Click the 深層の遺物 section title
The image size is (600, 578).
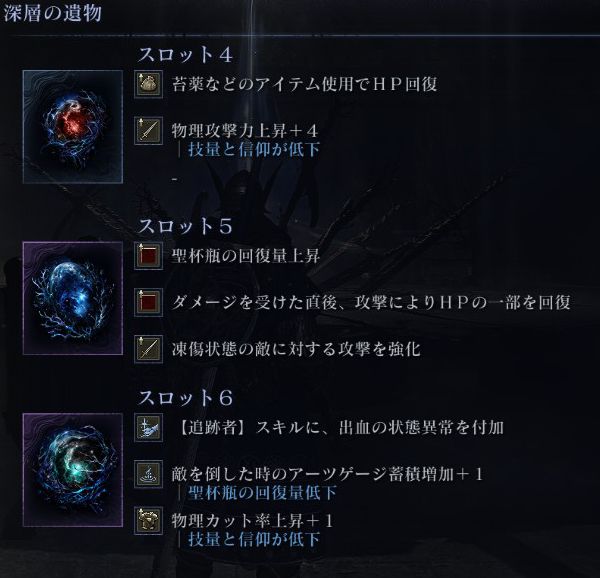point(52,13)
